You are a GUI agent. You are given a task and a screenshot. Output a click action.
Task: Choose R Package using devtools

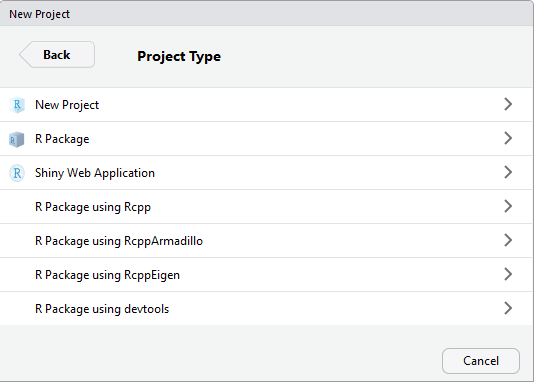coord(266,308)
